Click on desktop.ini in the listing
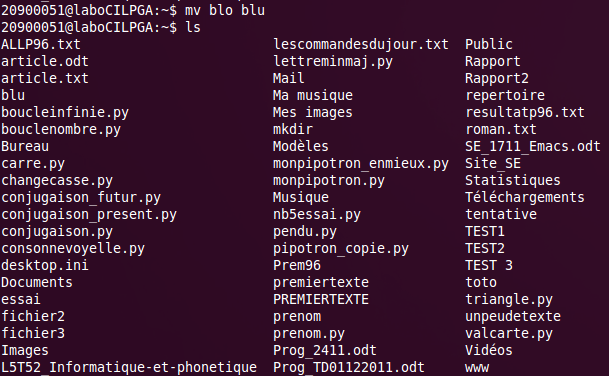The height and width of the screenshot is (376, 609). point(45,266)
